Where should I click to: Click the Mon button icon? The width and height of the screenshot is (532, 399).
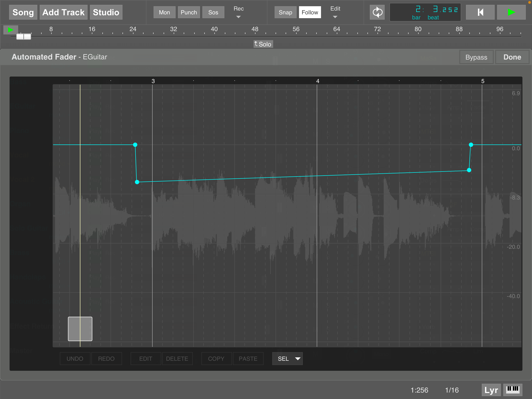[x=164, y=12]
